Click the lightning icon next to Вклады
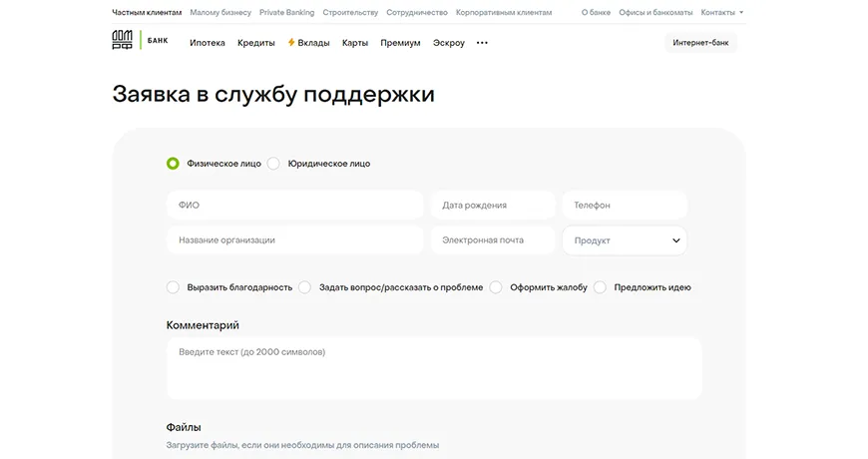This screenshot has width=868, height=459. click(x=291, y=43)
